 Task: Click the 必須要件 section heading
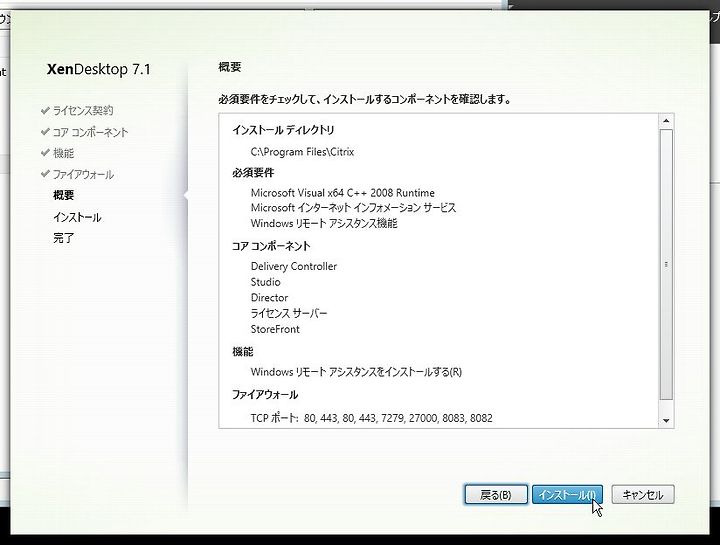(253, 173)
